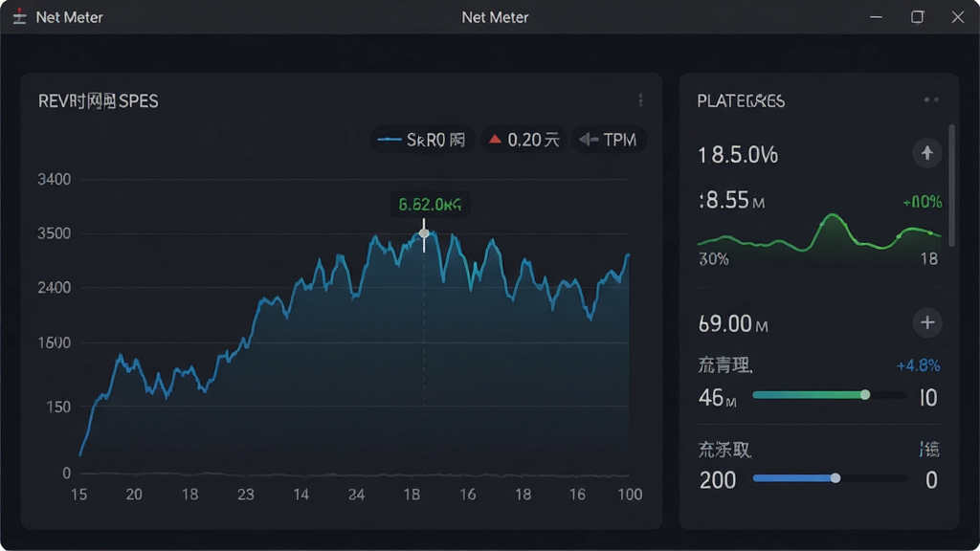Click the 8.55 M value
This screenshot has height=551, width=980.
731,201
